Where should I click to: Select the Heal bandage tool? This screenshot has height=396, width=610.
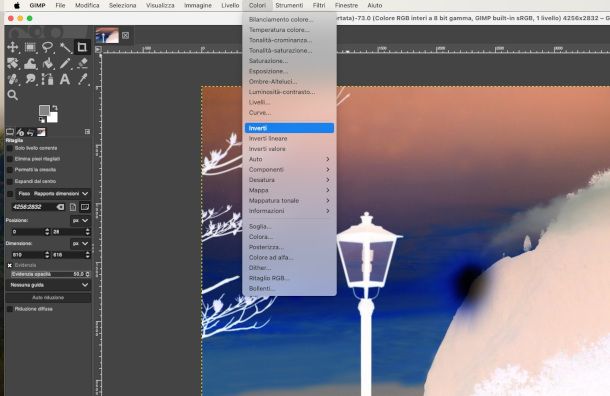point(12,79)
